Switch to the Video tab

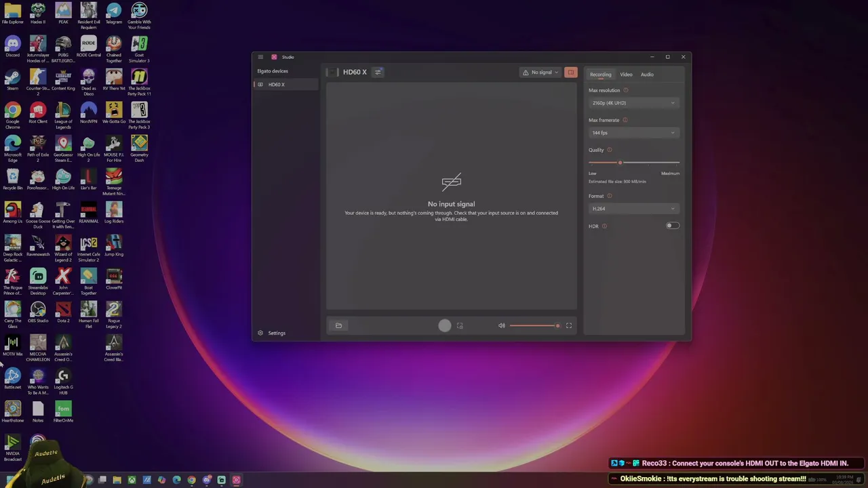[626, 75]
